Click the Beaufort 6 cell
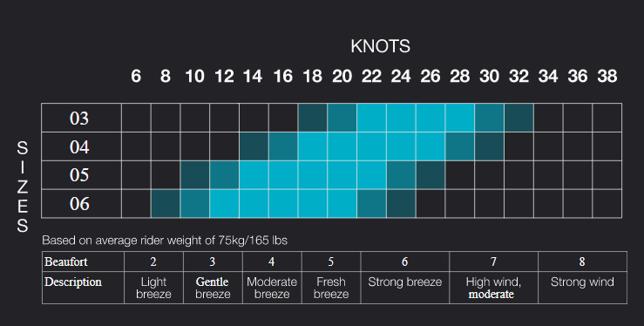 coord(405,261)
